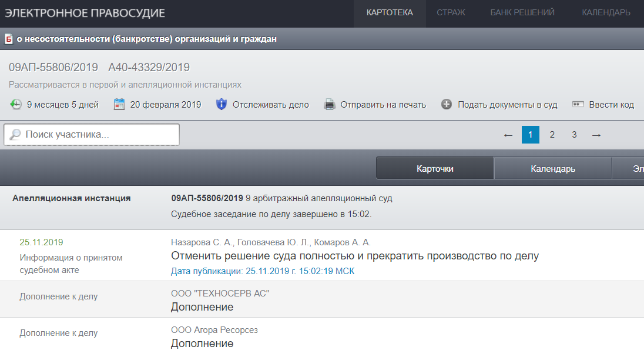Switch to БАНК РЕШЕНИЙ tab
This screenshot has height=350, width=644.
pos(522,13)
